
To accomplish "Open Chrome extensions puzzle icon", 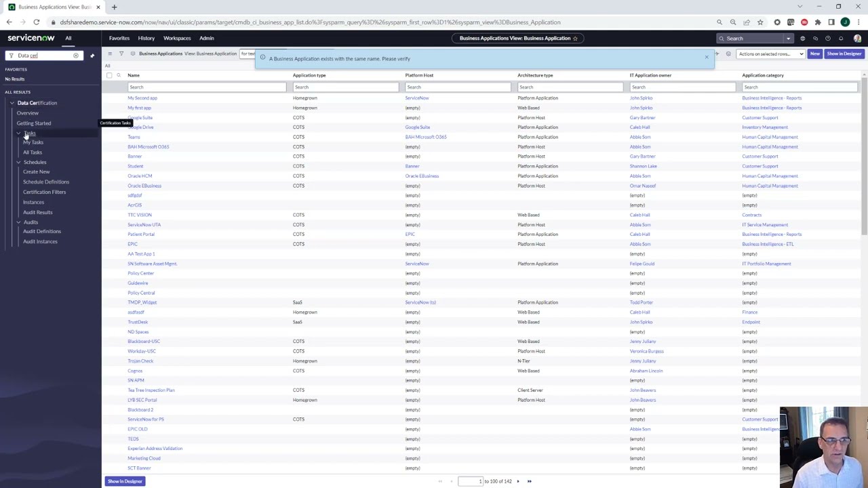I will click(x=818, y=22).
